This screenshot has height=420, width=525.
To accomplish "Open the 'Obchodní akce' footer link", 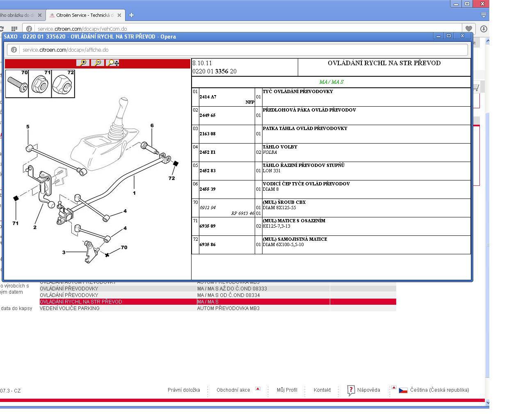I will click(233, 390).
